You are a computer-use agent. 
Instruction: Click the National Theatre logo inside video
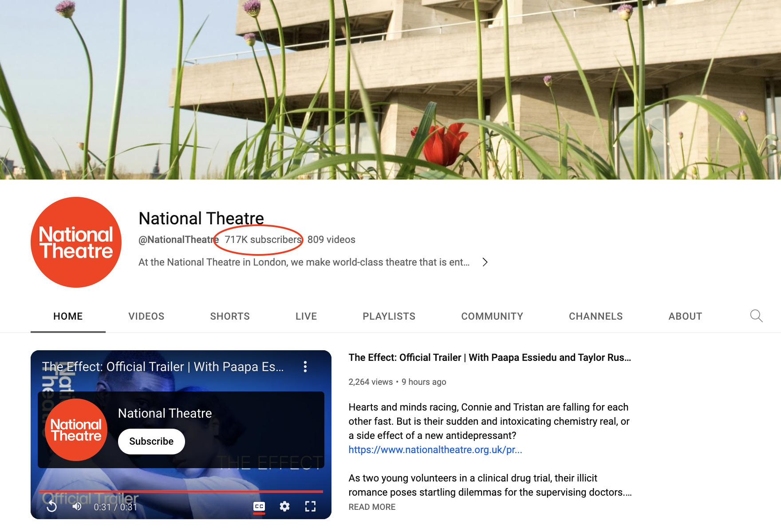click(x=76, y=430)
